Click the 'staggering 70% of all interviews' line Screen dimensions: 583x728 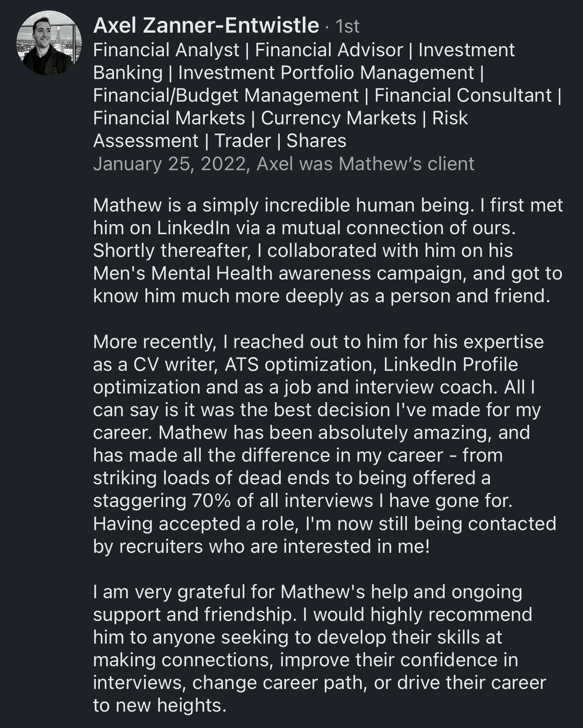[x=303, y=501]
